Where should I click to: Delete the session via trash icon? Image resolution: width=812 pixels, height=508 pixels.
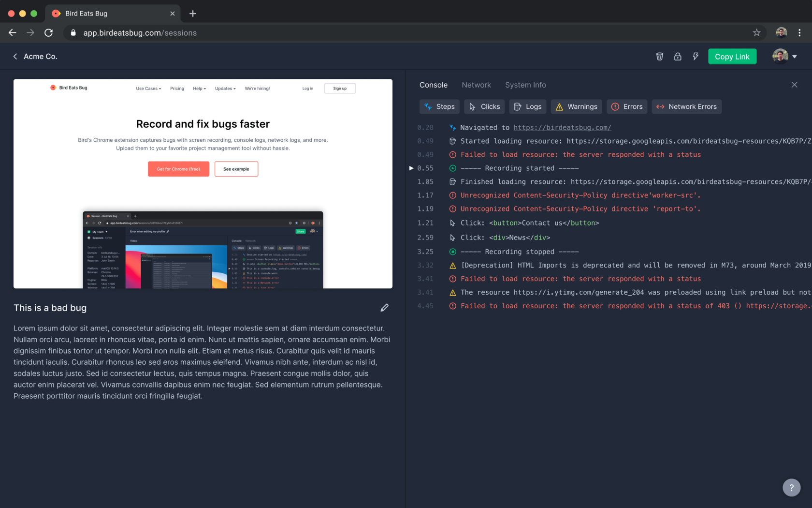click(659, 56)
